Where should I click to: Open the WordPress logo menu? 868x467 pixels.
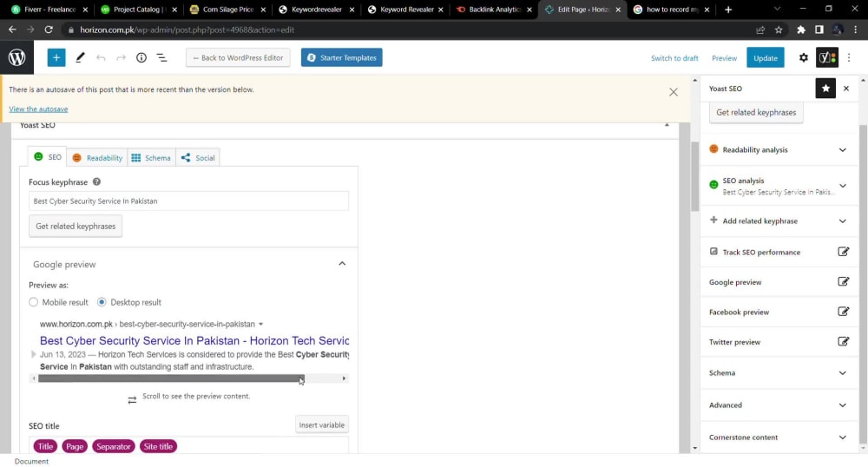click(16, 57)
